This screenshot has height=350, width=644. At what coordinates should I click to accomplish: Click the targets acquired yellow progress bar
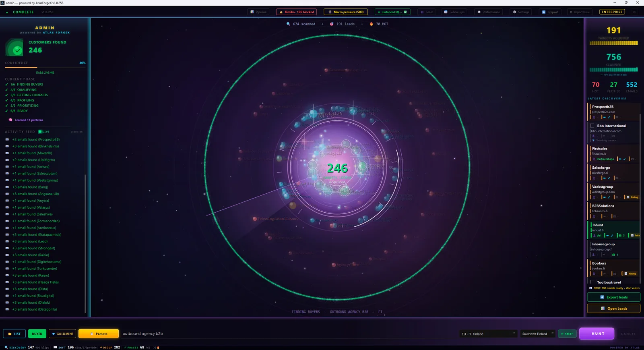pyautogui.click(x=613, y=43)
